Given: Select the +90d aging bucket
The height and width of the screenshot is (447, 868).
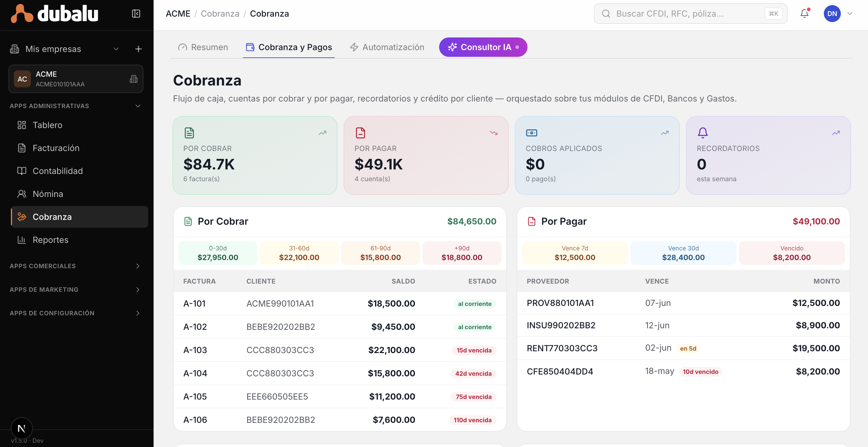Looking at the screenshot, I should (462, 253).
